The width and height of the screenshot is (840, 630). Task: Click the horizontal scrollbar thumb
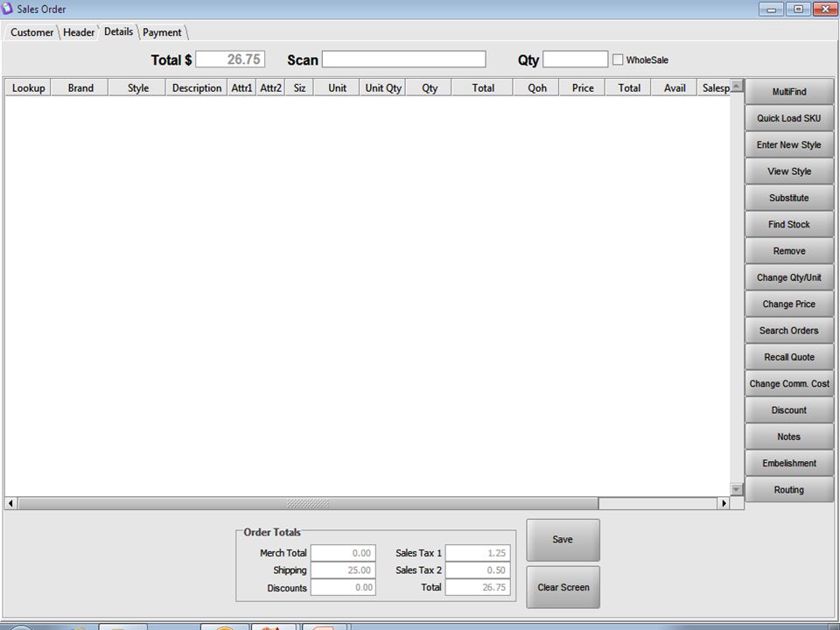pos(308,503)
